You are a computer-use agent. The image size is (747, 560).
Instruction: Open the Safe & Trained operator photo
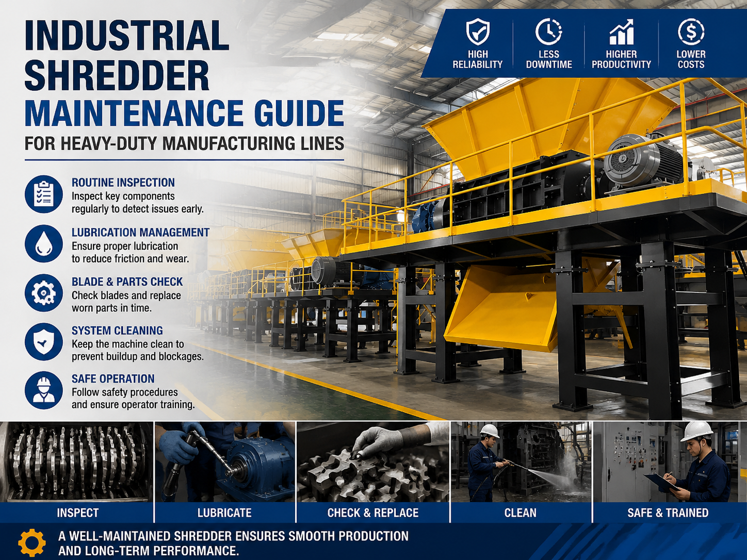coord(670,462)
